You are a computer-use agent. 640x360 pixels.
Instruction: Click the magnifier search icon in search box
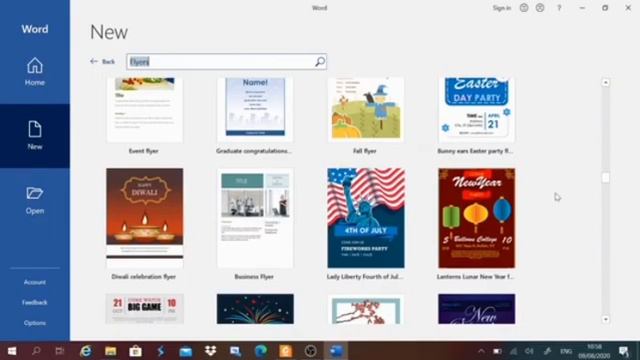320,62
